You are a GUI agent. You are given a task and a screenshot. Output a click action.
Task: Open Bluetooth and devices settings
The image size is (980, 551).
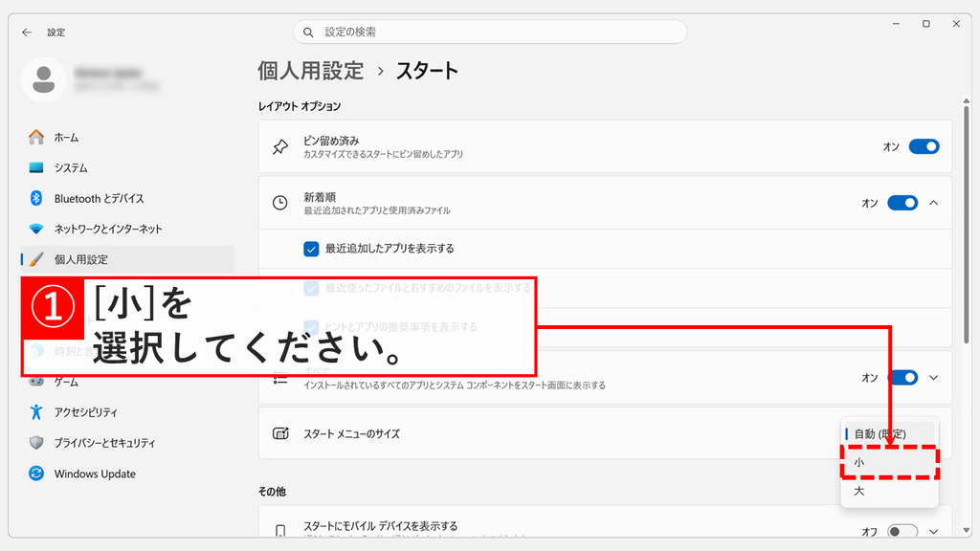(127, 198)
